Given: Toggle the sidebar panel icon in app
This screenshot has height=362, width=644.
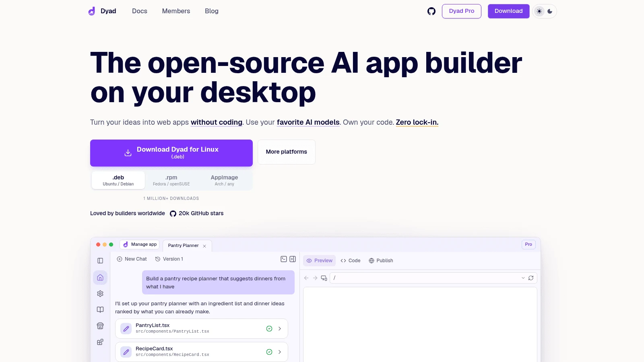Looking at the screenshot, I should pyautogui.click(x=100, y=261).
